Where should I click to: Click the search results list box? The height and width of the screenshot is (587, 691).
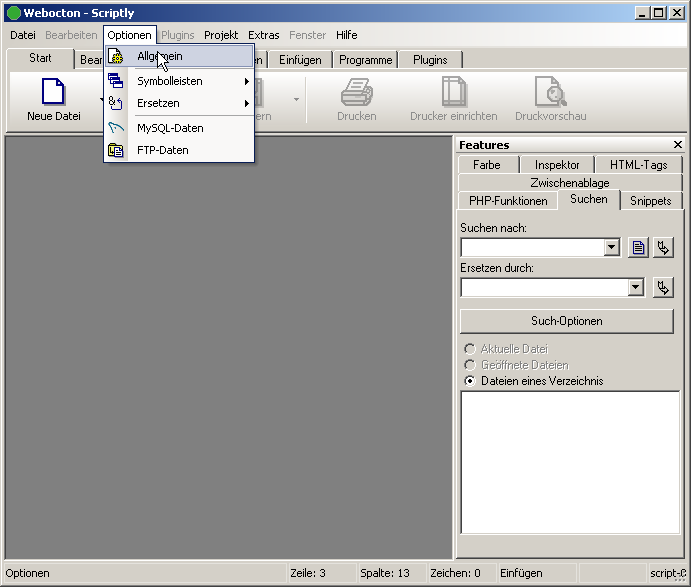click(570, 463)
